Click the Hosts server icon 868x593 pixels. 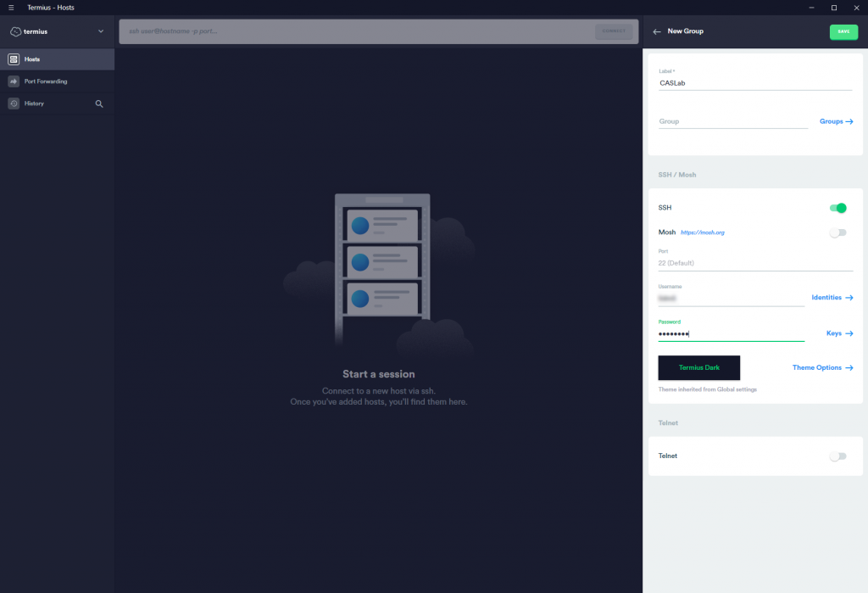click(14, 59)
